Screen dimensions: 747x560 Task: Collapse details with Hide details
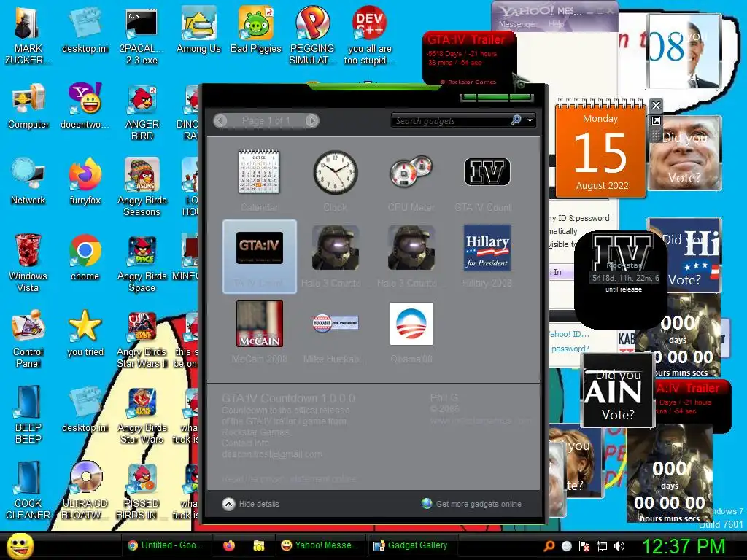[x=251, y=504]
